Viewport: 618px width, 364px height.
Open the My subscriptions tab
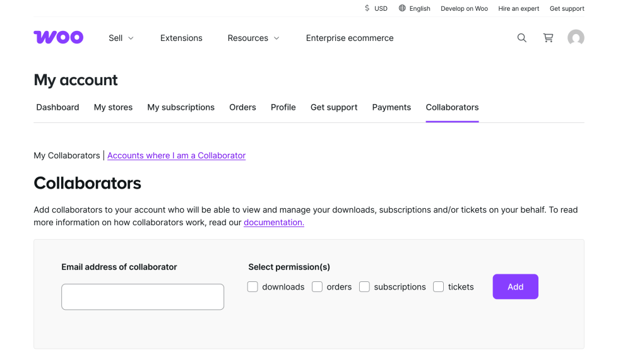(x=181, y=107)
